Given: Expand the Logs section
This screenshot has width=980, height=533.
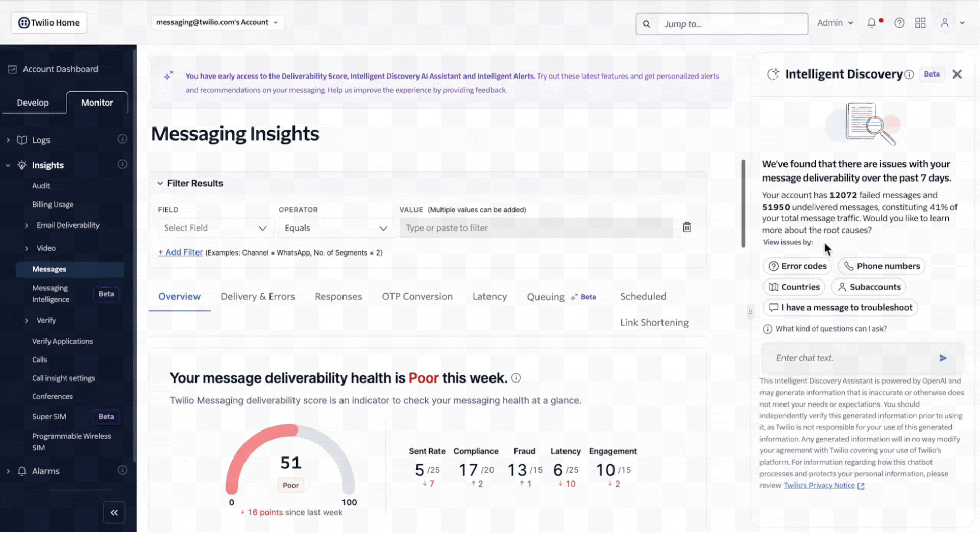Looking at the screenshot, I should (8, 140).
